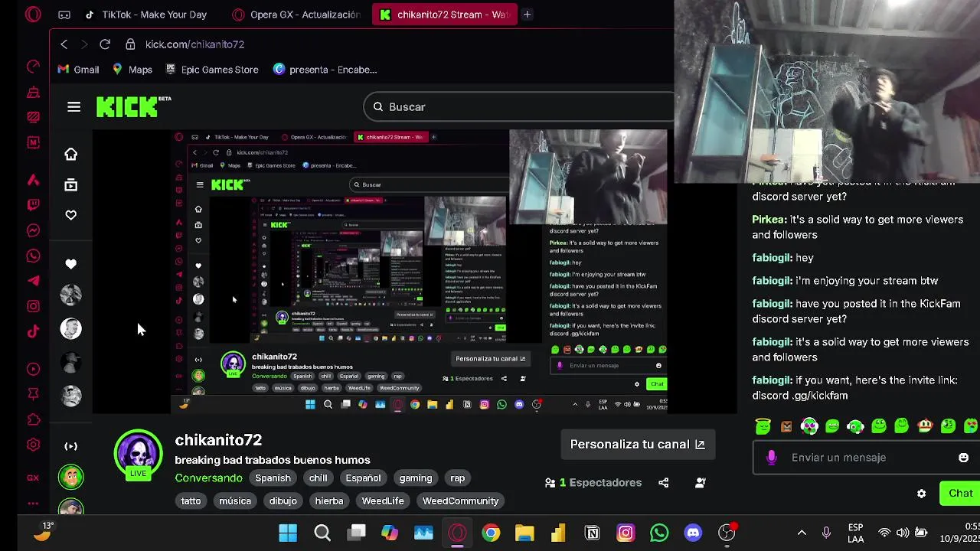Click the user-check icon next to share
The image size is (980, 551).
pos(700,483)
